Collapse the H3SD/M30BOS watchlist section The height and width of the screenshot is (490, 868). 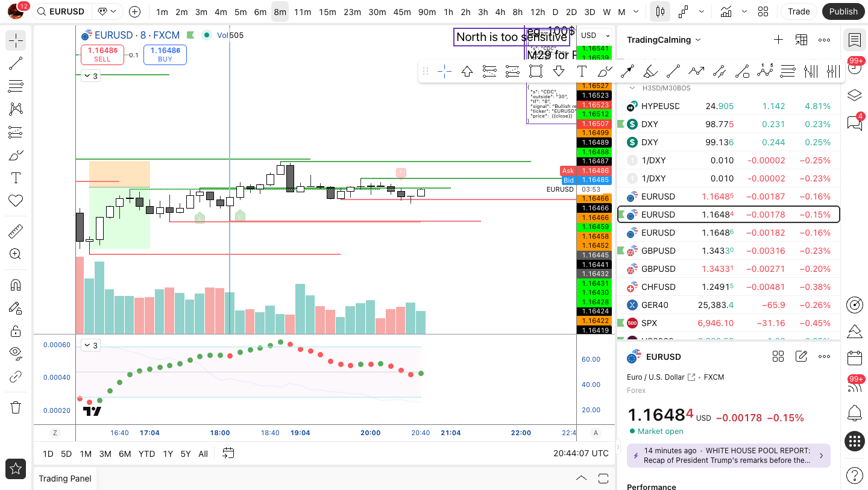tap(632, 88)
